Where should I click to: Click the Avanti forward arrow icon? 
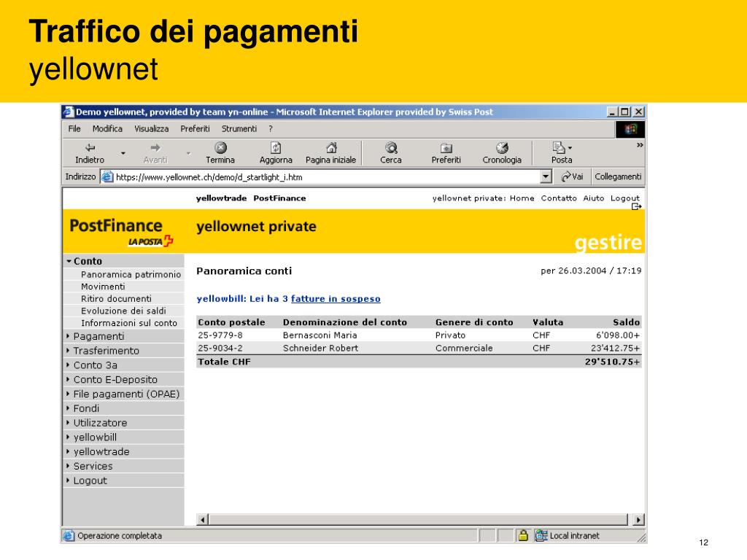155,147
